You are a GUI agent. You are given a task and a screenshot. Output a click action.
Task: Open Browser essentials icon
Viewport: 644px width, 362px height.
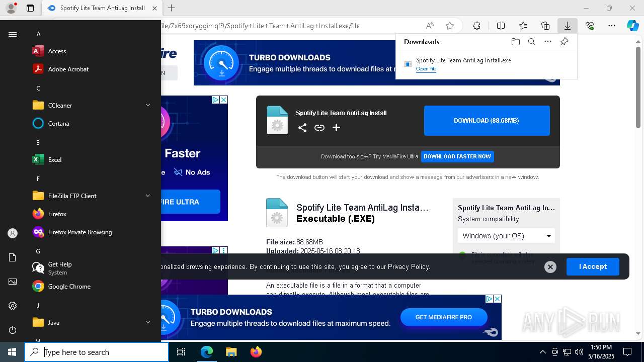pos(590,26)
